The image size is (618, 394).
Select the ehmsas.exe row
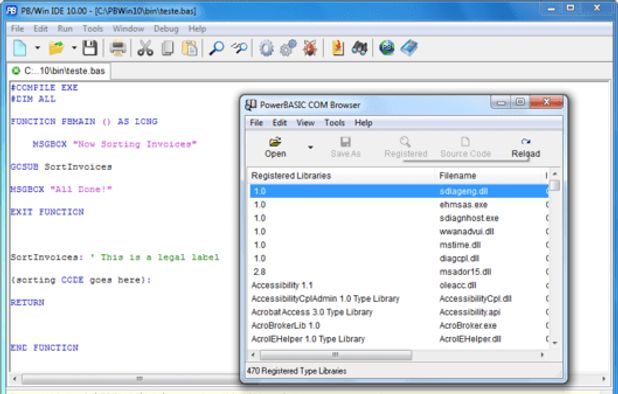pos(399,204)
